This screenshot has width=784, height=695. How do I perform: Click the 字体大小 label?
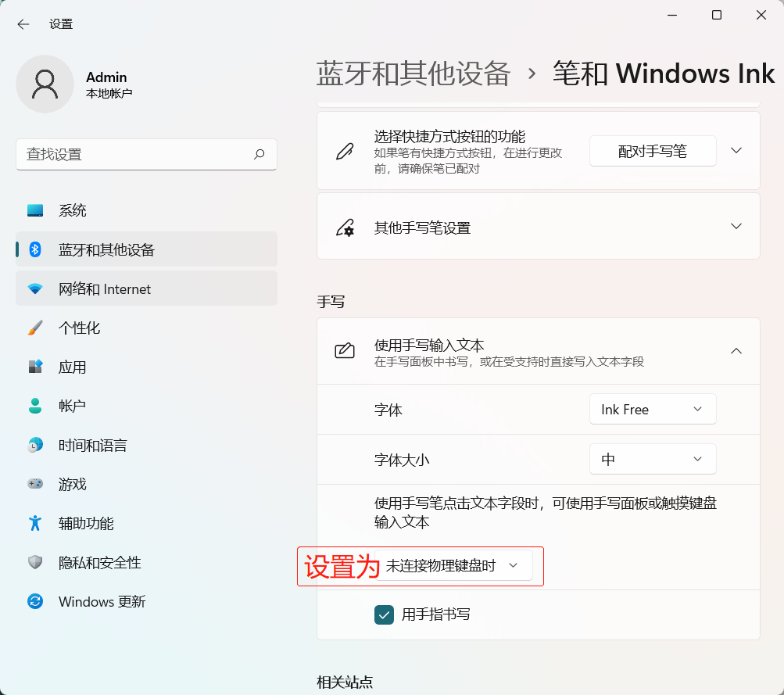click(x=402, y=460)
